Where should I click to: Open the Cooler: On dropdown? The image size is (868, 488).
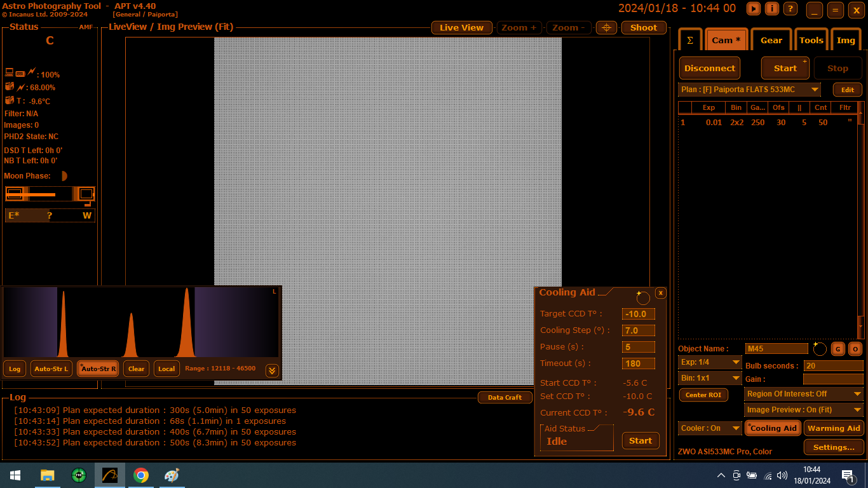(710, 428)
